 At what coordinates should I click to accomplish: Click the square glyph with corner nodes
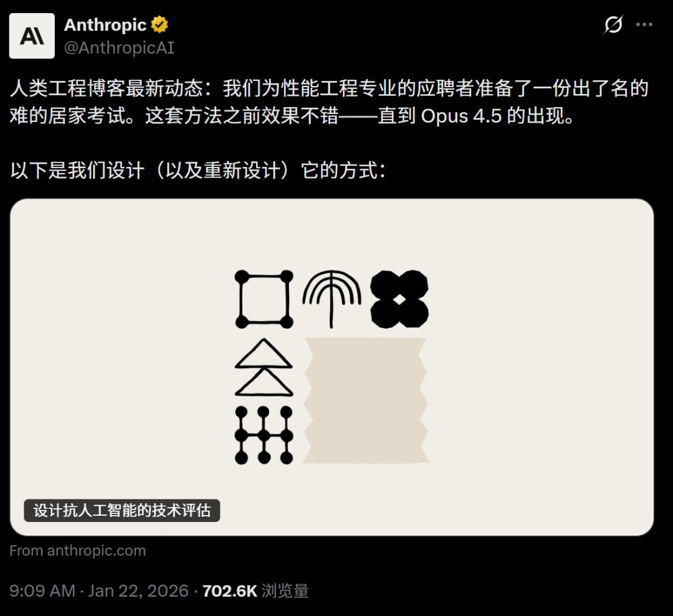pos(264,299)
